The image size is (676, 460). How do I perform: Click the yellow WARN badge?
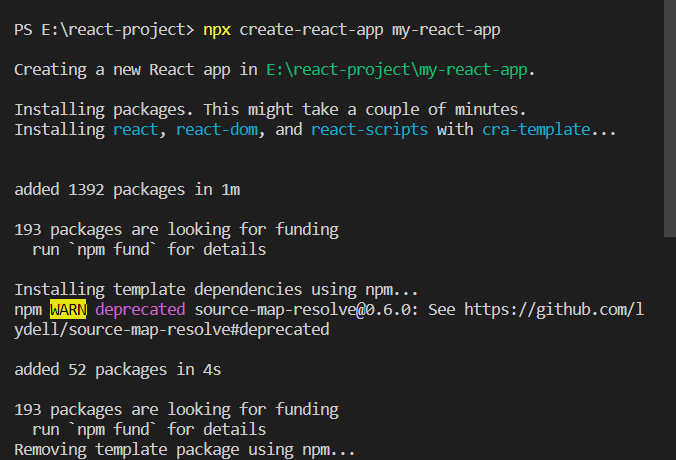68,310
